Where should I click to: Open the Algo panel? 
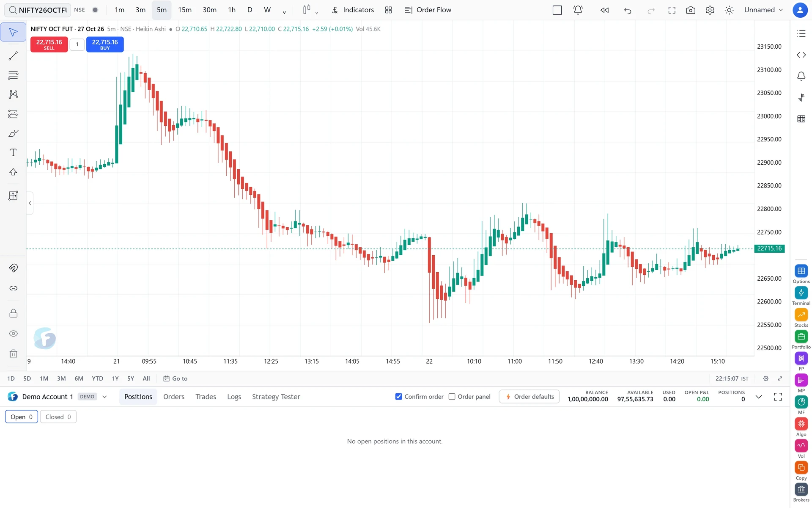pyautogui.click(x=801, y=427)
